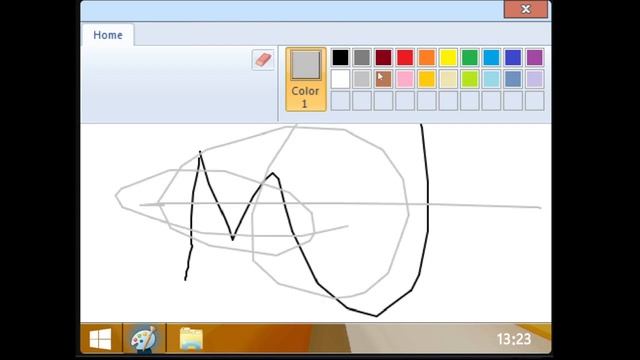Select the Eraser tool
Image resolution: width=640 pixels, height=360 pixels.
263,60
